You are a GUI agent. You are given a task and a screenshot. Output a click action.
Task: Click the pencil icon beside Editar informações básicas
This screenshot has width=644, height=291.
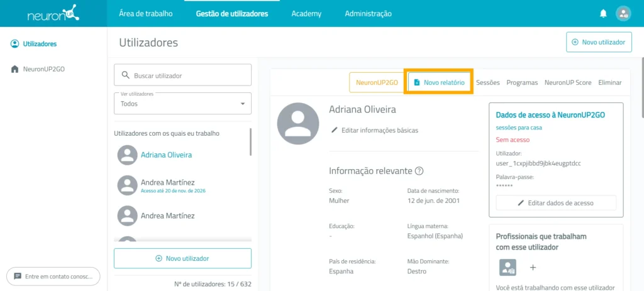(334, 130)
